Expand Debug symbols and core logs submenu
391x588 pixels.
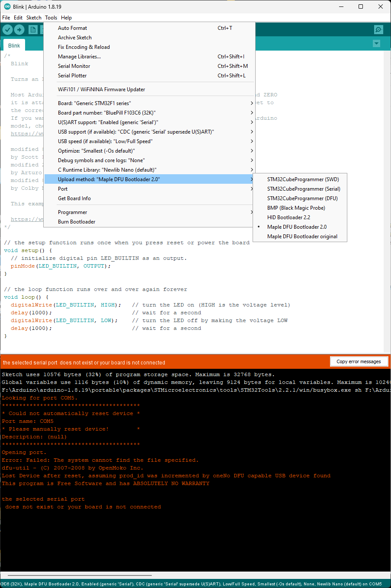pos(150,160)
